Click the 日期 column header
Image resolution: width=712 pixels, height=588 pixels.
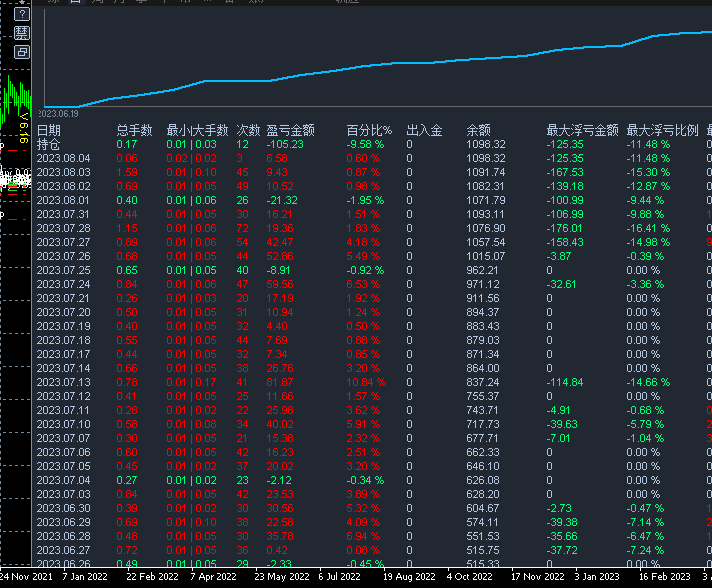click(x=49, y=131)
